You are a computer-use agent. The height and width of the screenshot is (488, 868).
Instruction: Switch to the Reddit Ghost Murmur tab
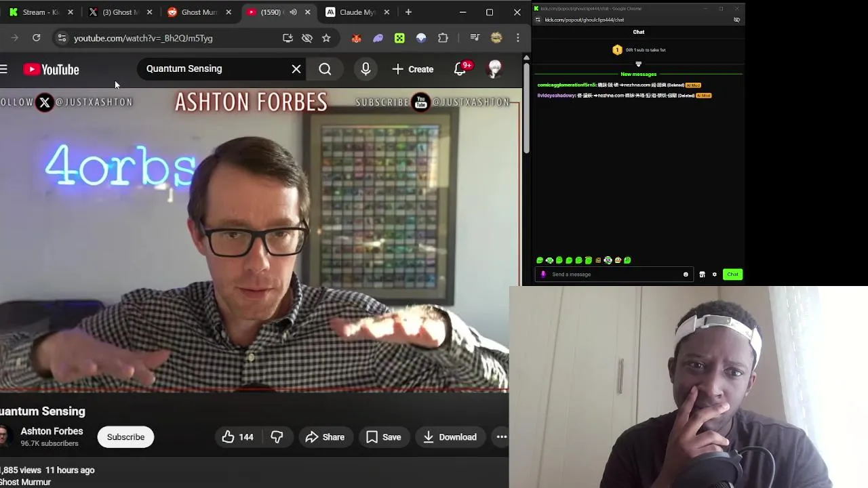[199, 12]
